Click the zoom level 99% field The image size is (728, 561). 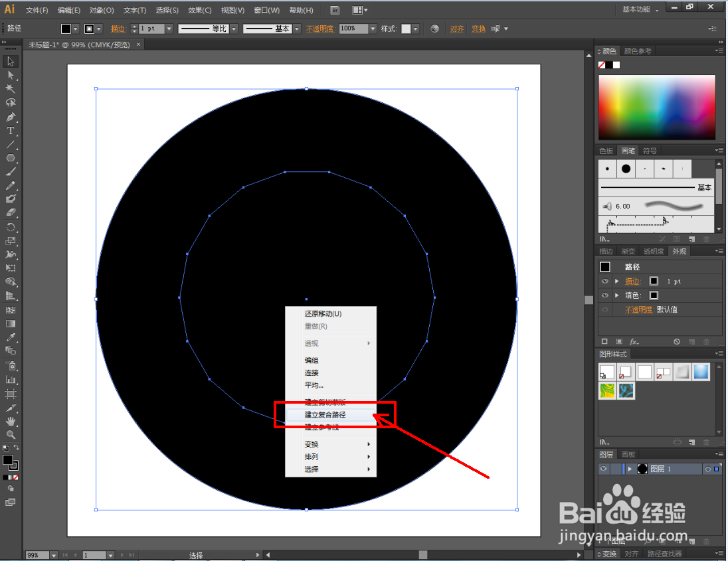pyautogui.click(x=38, y=555)
